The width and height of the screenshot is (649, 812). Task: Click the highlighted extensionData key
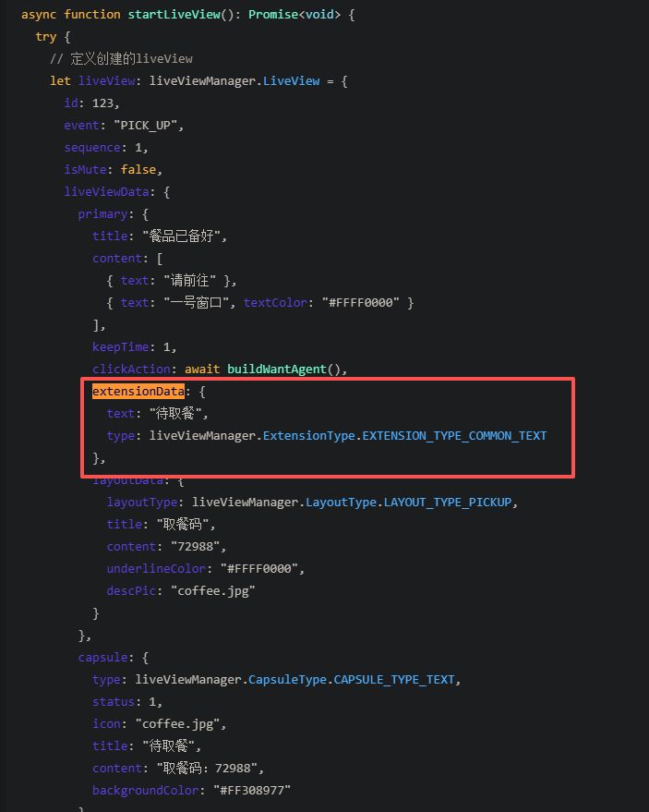pos(138,392)
